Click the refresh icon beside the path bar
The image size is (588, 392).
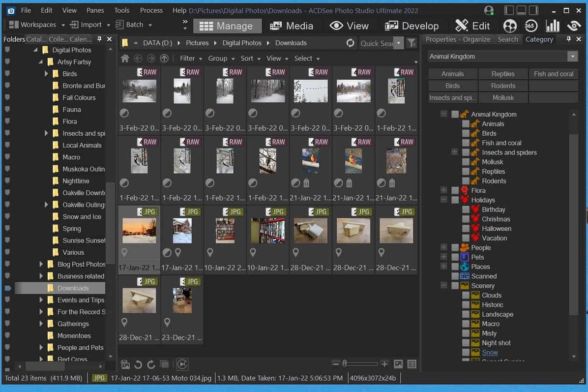(x=350, y=43)
